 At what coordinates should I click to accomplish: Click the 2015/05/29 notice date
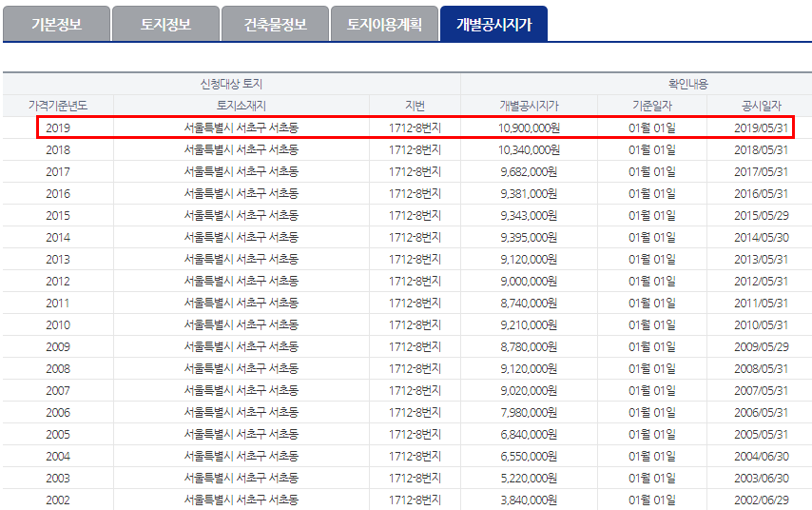pos(762,215)
